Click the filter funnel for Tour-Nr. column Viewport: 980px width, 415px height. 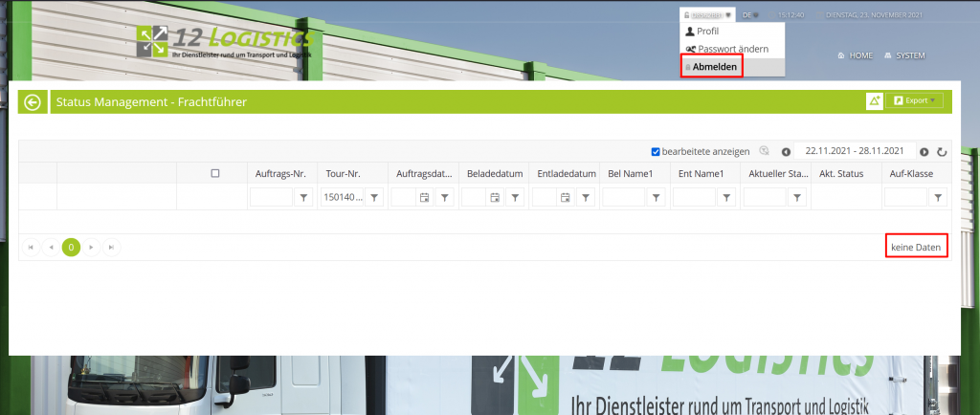pyautogui.click(x=374, y=197)
